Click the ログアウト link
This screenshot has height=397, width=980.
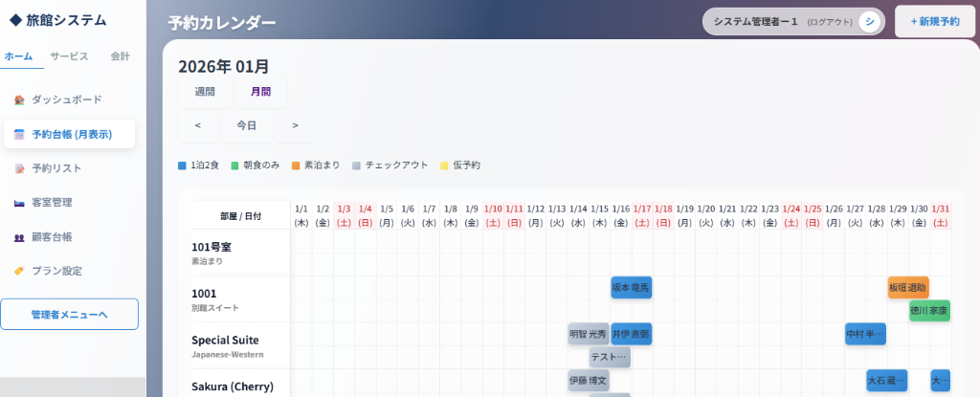click(830, 22)
